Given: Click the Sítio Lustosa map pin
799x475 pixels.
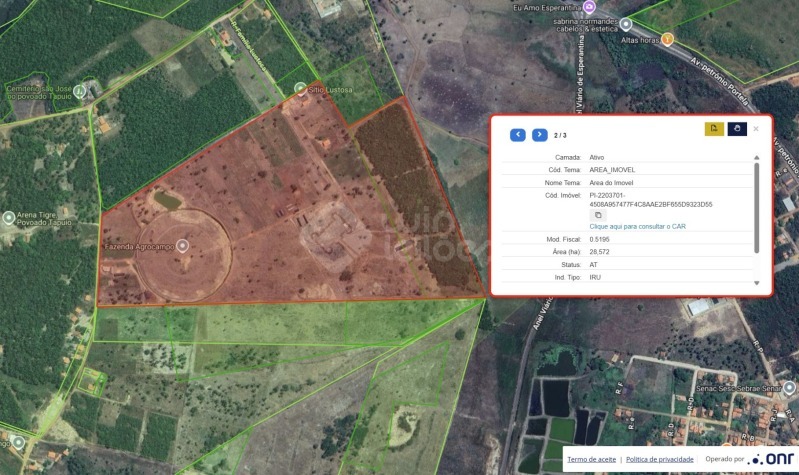Looking at the screenshot, I should click(x=301, y=88).
